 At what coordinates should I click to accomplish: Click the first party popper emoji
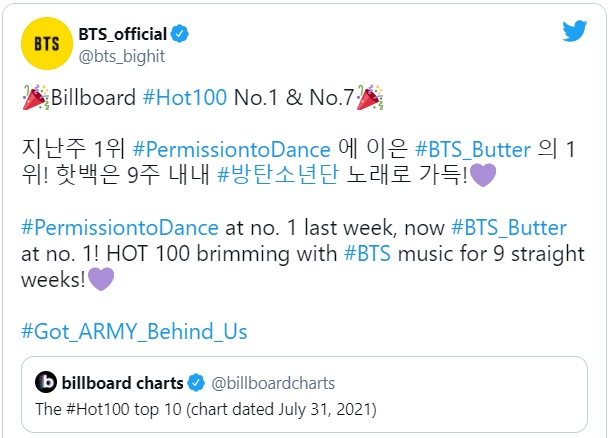35,97
